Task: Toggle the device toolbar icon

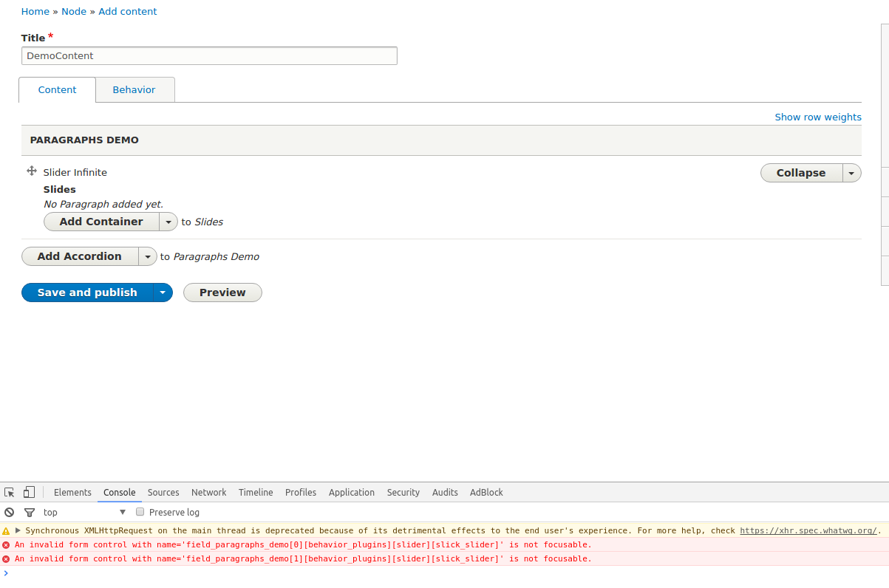Action: [x=28, y=492]
